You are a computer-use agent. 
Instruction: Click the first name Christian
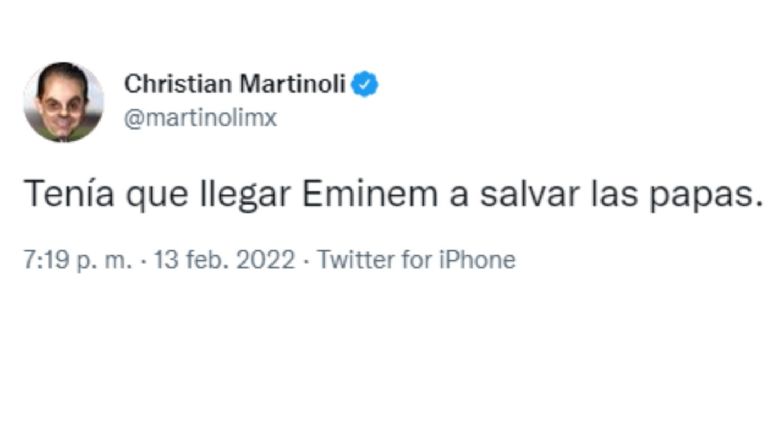coord(172,85)
